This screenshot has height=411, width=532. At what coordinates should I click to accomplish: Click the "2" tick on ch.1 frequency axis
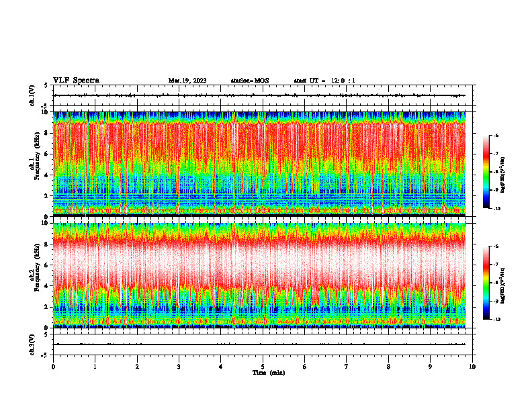[47, 196]
